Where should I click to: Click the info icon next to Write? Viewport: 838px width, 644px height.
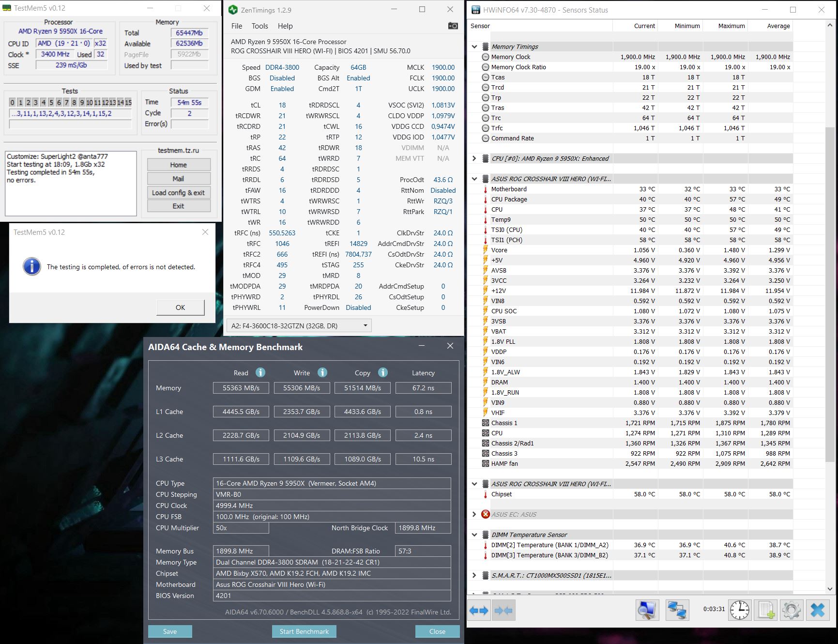(x=322, y=372)
